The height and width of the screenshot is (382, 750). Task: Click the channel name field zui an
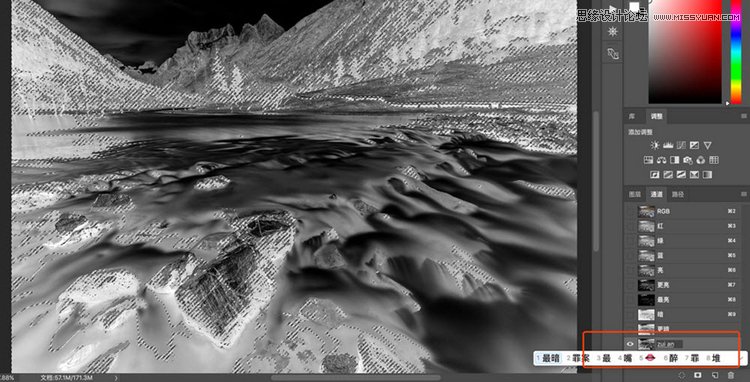click(x=671, y=343)
